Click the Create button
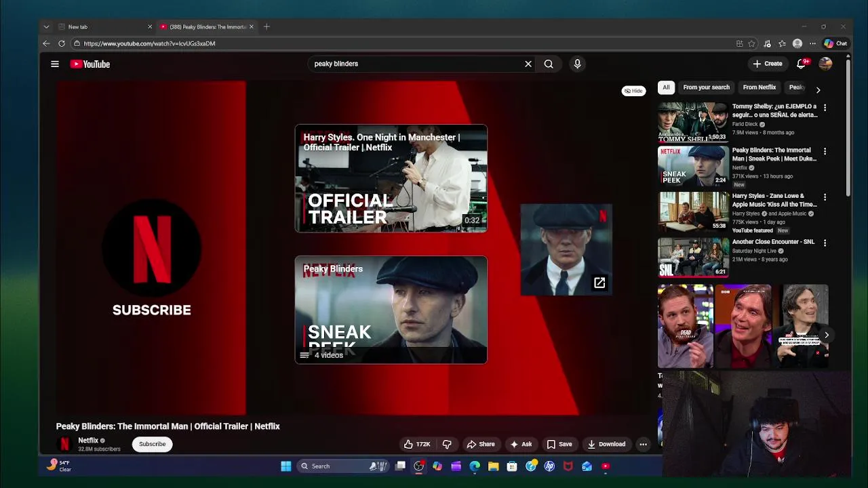This screenshot has height=488, width=868. click(768, 64)
